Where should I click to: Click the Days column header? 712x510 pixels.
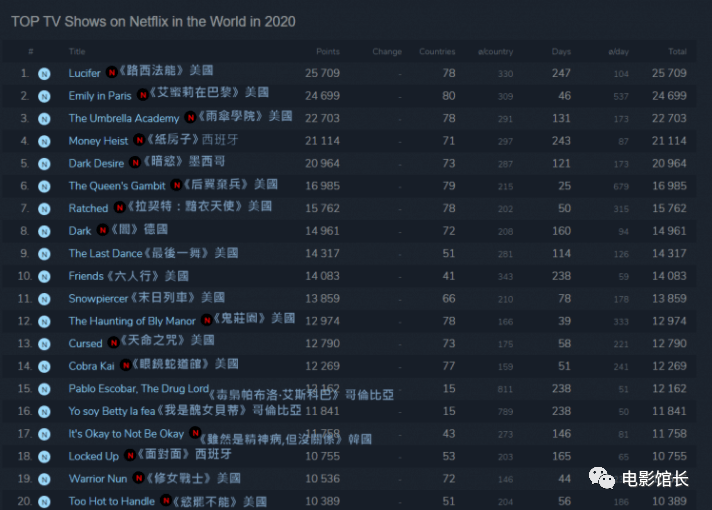561,51
